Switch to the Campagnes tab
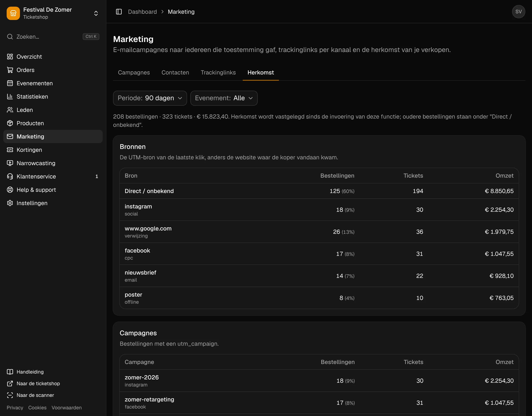The height and width of the screenshot is (416, 532). pyautogui.click(x=134, y=72)
